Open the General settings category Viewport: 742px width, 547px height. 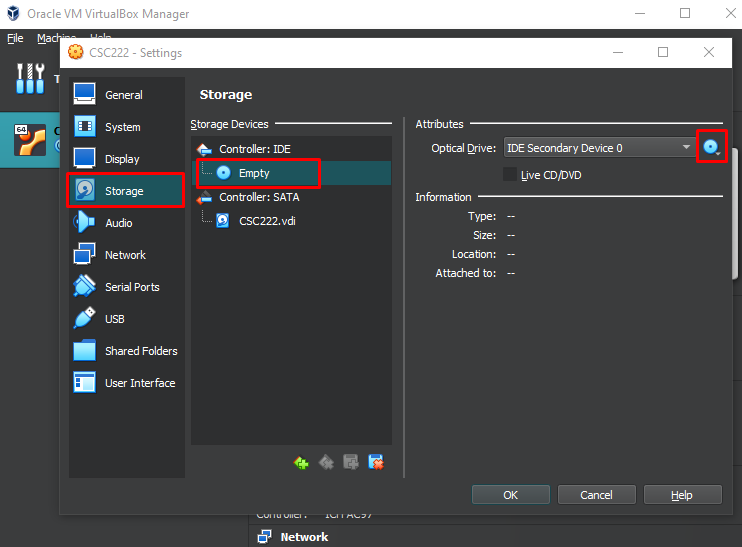pyautogui.click(x=124, y=95)
